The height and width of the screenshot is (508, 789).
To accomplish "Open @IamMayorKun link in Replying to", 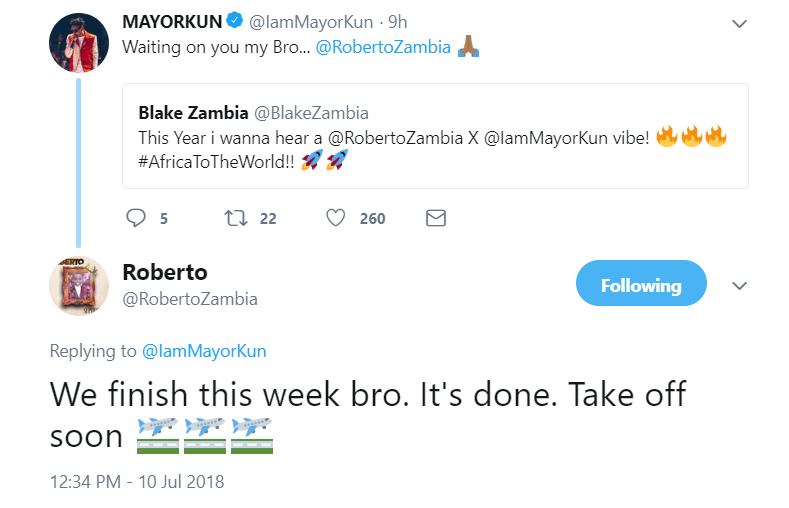I will pos(204,351).
